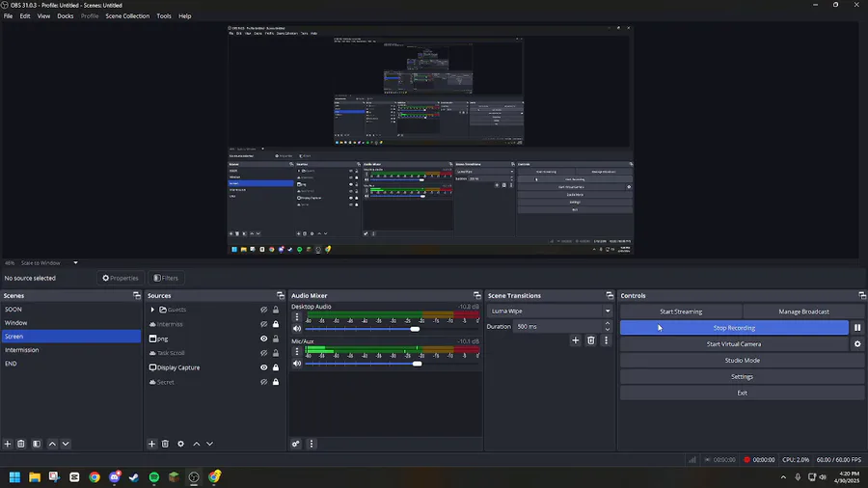The width and height of the screenshot is (868, 488).
Task: Open Steam from the taskbar
Action: (134, 477)
